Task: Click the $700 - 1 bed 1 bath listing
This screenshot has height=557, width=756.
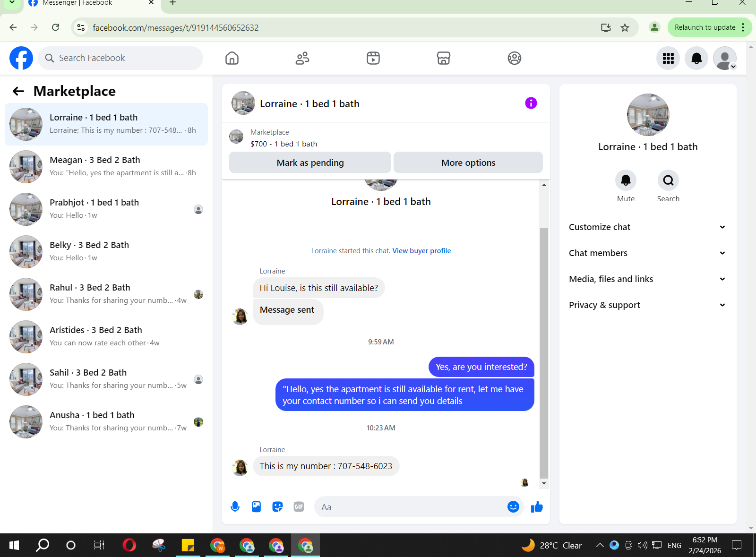Action: point(283,144)
